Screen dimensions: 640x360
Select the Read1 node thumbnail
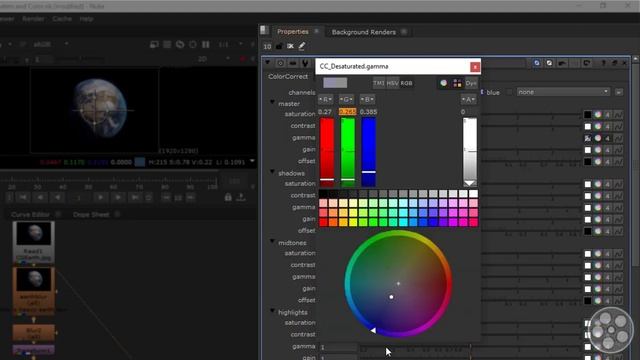click(x=34, y=233)
